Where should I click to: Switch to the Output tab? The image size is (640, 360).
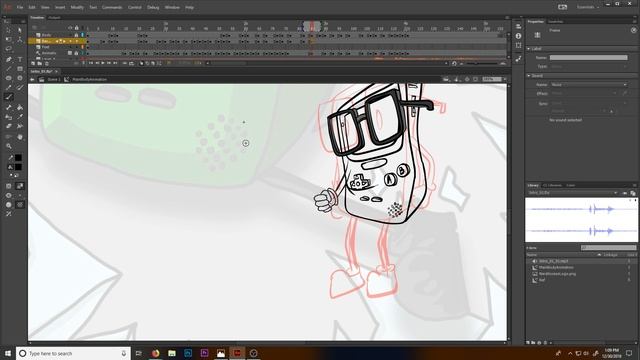[x=54, y=18]
